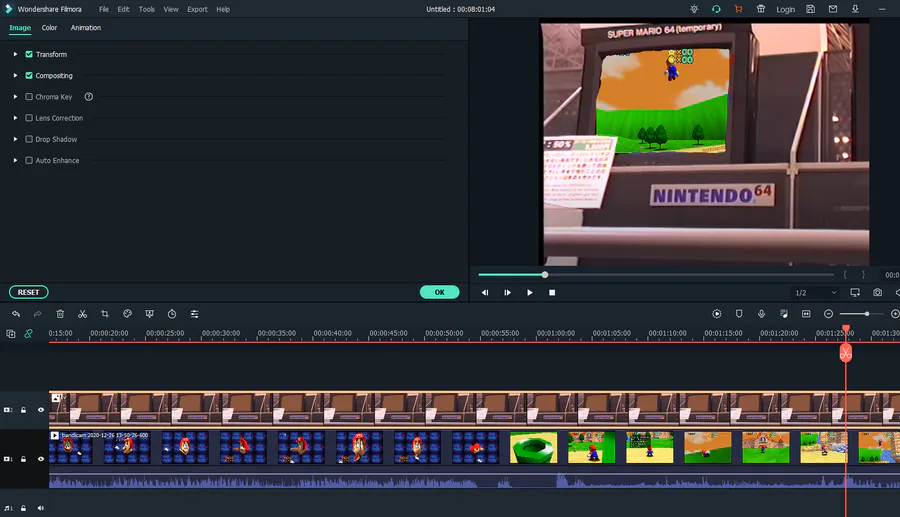Viewport: 900px width, 517px height.
Task: Record a voiceover with microphone icon
Action: pos(762,314)
